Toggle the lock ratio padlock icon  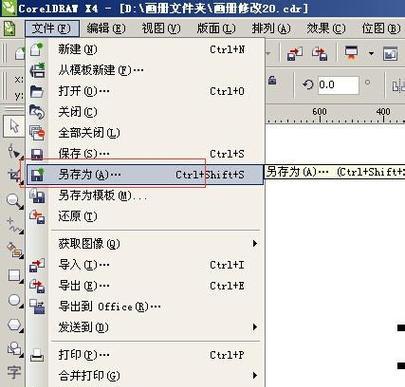pyautogui.click(x=273, y=80)
